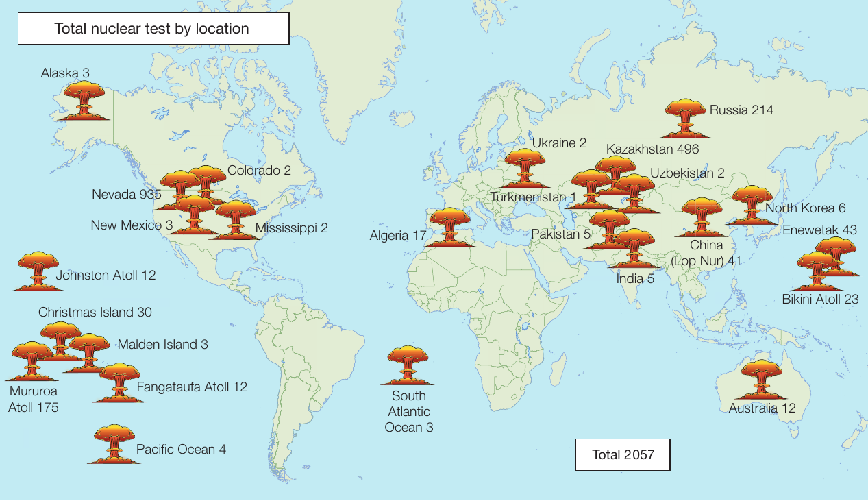Click the 'Bikini Atoll 23' label
This screenshot has width=868, height=501.
pyautogui.click(x=820, y=299)
